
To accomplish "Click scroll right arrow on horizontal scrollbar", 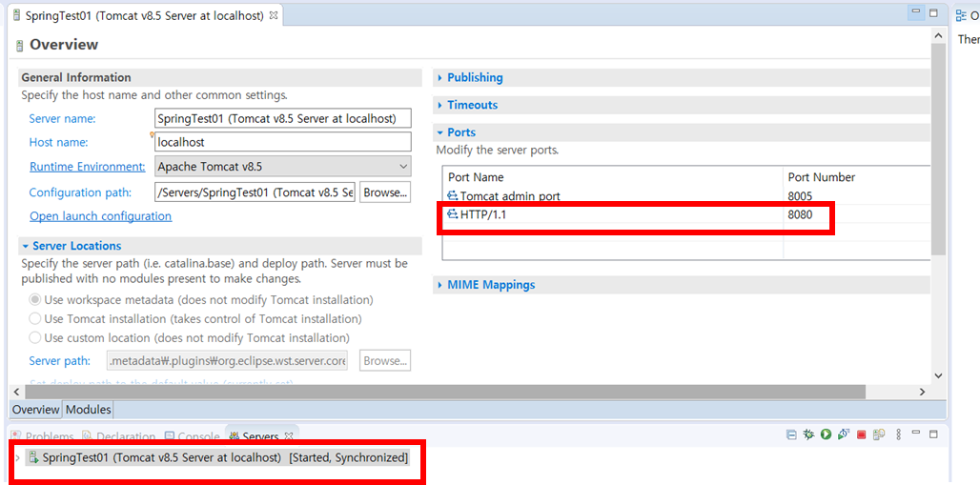I will click(923, 392).
